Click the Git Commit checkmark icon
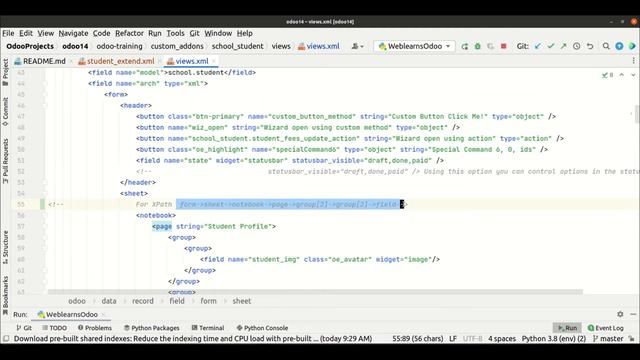 (x=551, y=47)
